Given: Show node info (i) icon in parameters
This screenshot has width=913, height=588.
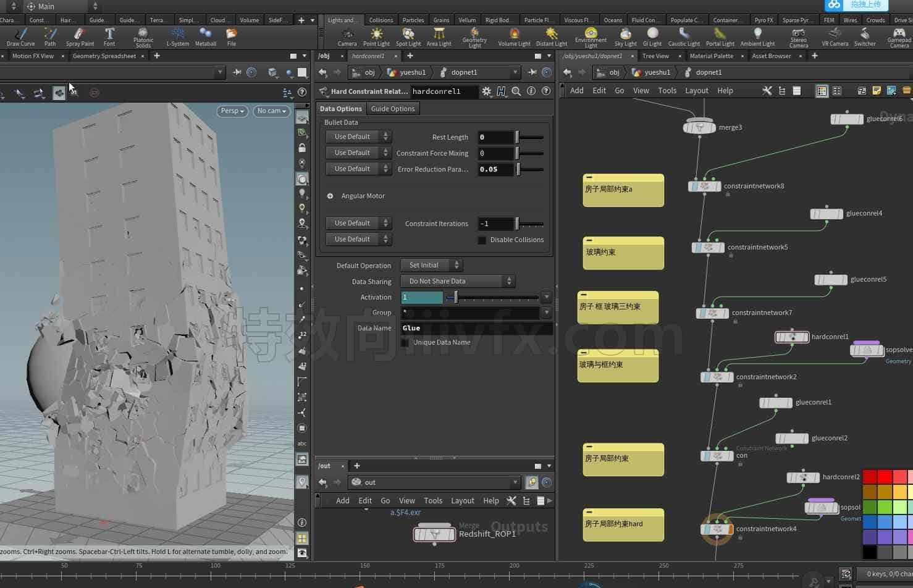Looking at the screenshot, I should coord(531,91).
